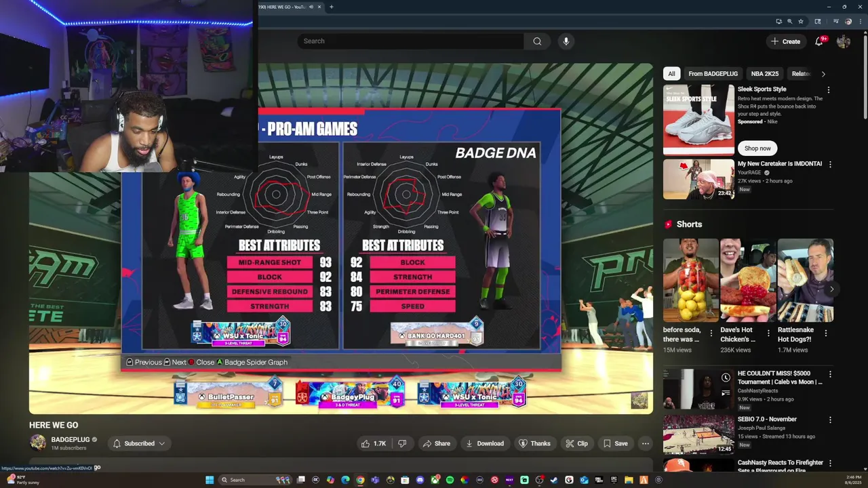Click the zoom magnifier in address bar
Image resolution: width=868 pixels, height=488 pixels.
click(789, 22)
